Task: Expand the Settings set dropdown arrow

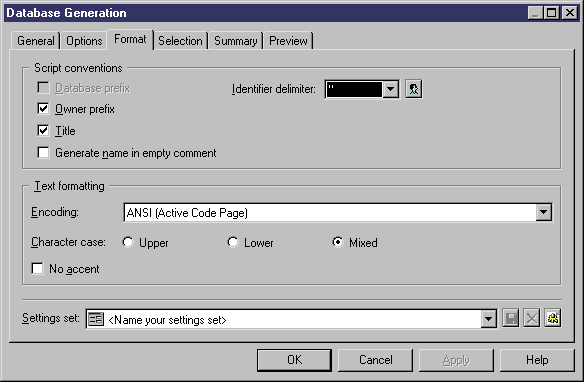Action: point(488,319)
